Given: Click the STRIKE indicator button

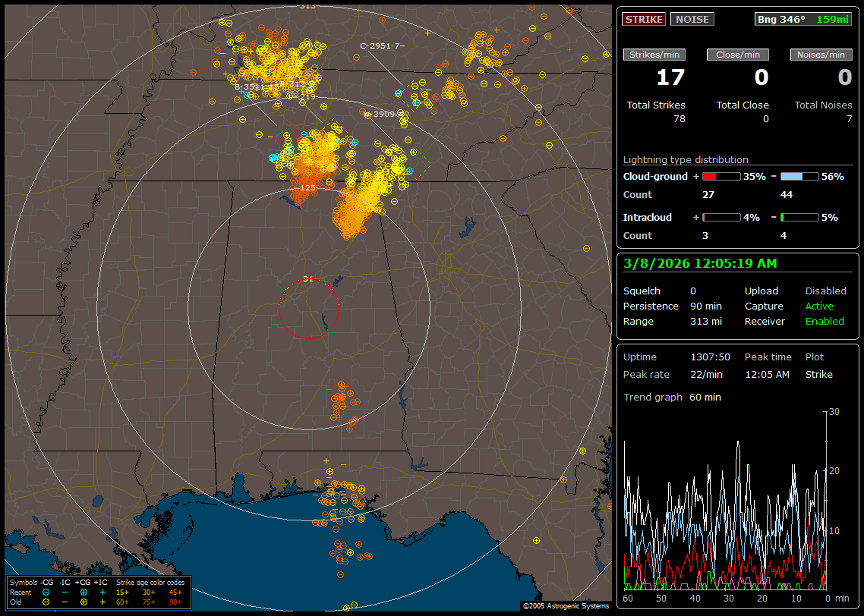Looking at the screenshot, I should (644, 19).
